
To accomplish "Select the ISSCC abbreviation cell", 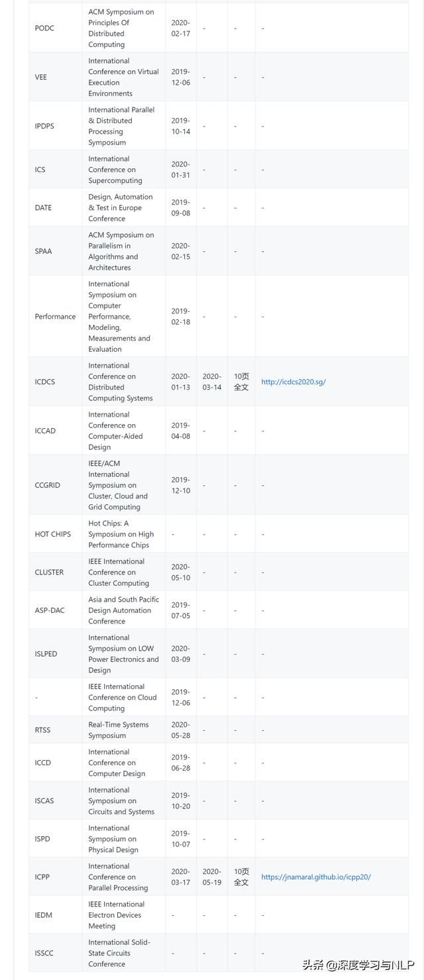I will [44, 953].
